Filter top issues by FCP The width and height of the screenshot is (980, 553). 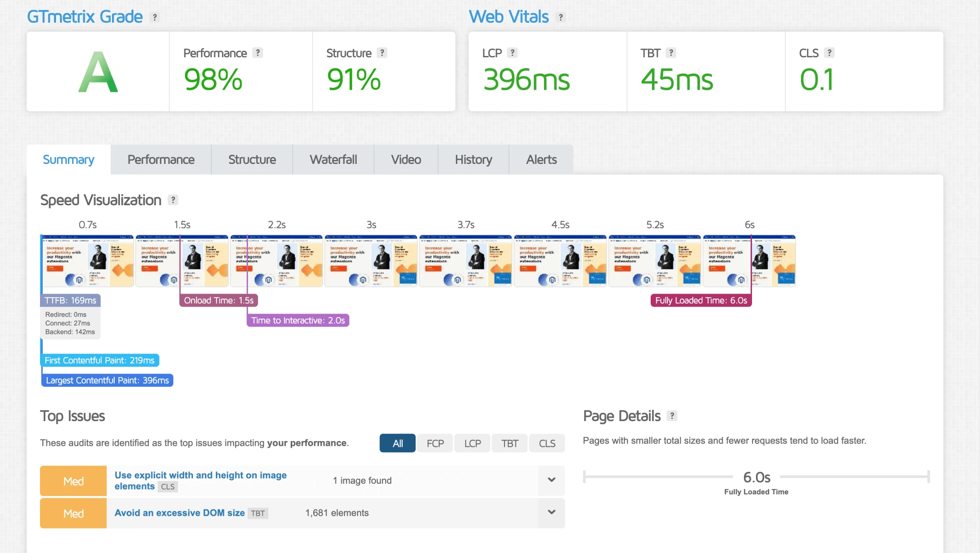[x=435, y=443]
